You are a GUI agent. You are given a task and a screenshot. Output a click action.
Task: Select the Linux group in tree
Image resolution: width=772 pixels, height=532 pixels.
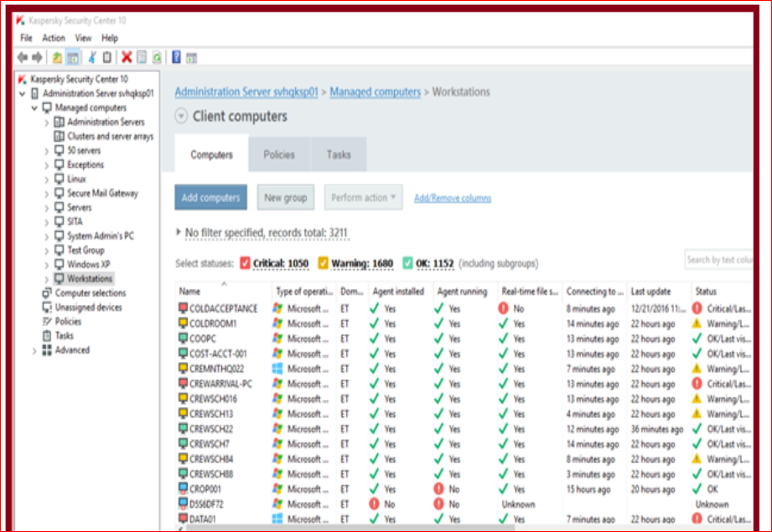click(76, 179)
